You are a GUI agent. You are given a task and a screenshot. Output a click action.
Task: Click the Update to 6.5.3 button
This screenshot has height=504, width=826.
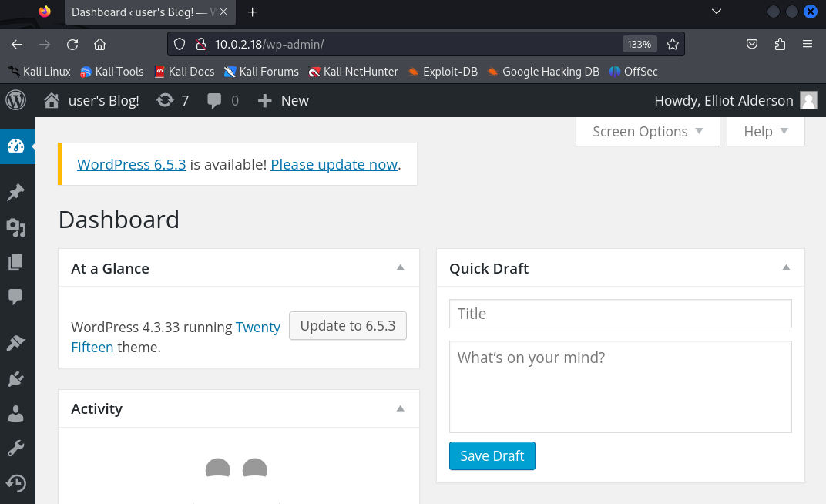[348, 326]
